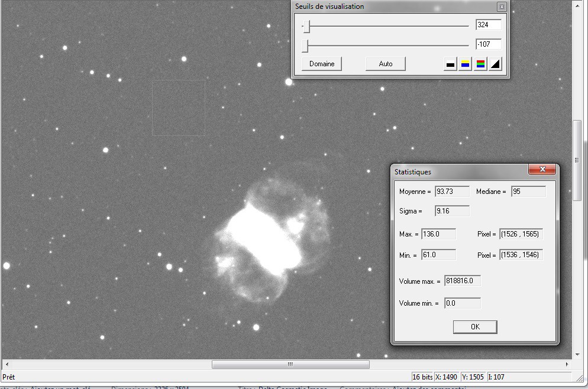588x389 pixels.
Task: Click the low threshold field showing -107
Action: tap(488, 44)
